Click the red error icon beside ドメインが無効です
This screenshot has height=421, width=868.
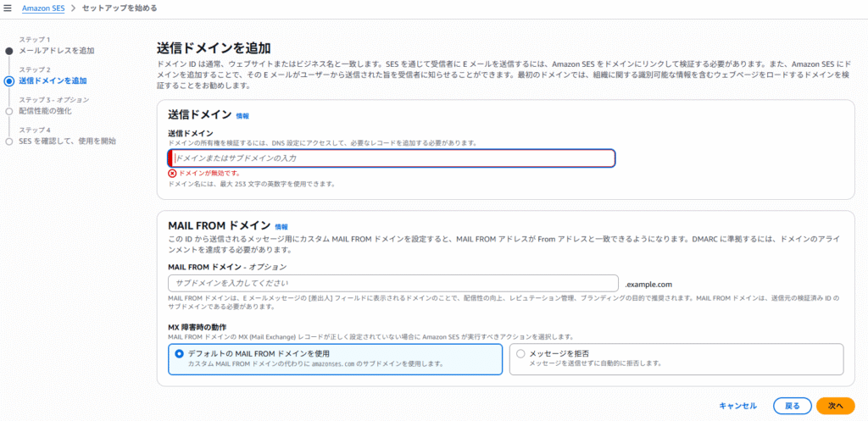(x=172, y=173)
